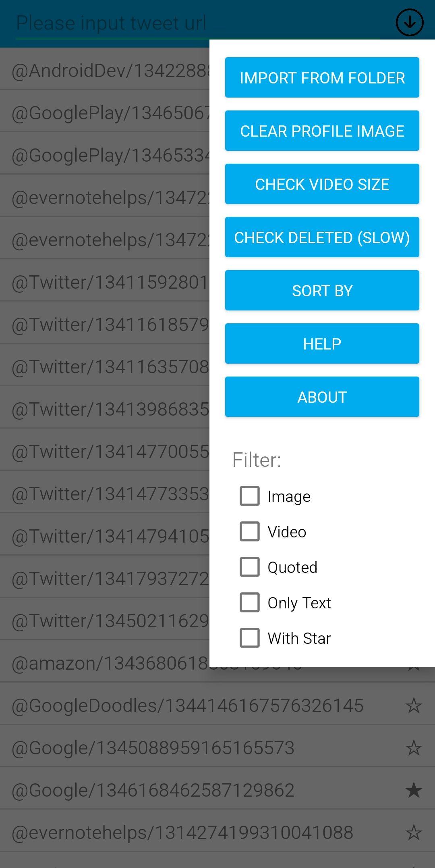Viewport: 435px width, 868px height.
Task: Open the @AndroidDev tweet entry
Action: coord(105,70)
